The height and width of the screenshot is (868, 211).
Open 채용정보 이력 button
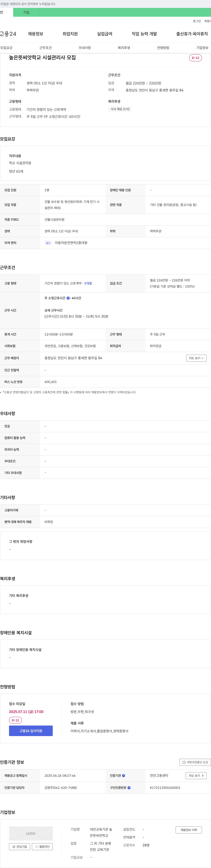click(189, 830)
